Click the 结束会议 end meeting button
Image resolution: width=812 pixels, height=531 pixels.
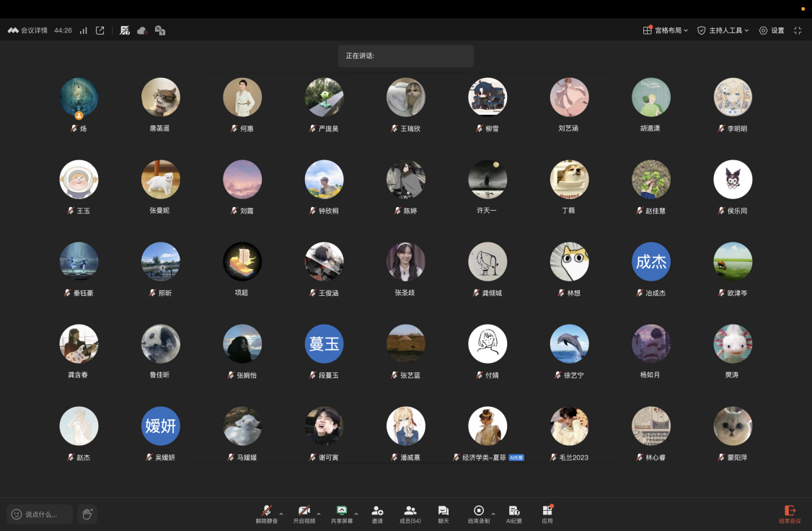pyautogui.click(x=790, y=514)
